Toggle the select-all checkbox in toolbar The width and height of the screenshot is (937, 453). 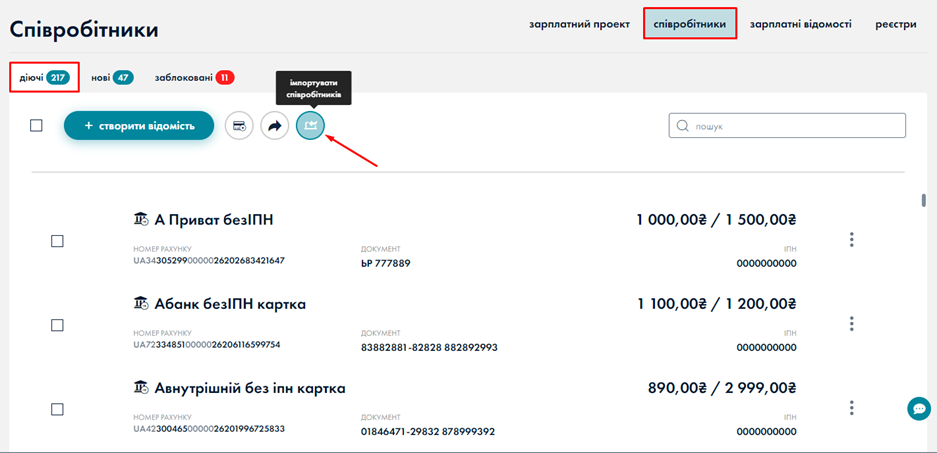(x=36, y=126)
